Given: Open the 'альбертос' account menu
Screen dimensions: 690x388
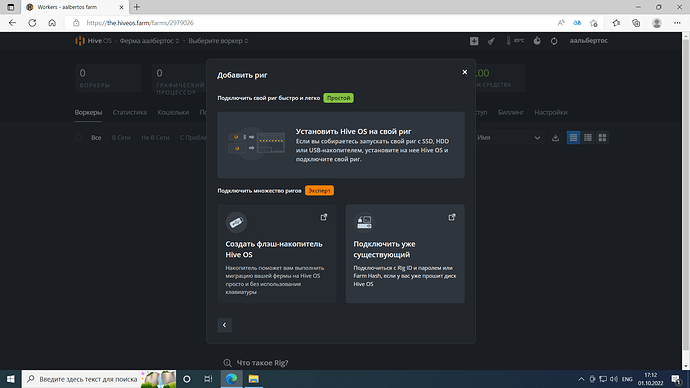Looking at the screenshot, I should point(588,40).
